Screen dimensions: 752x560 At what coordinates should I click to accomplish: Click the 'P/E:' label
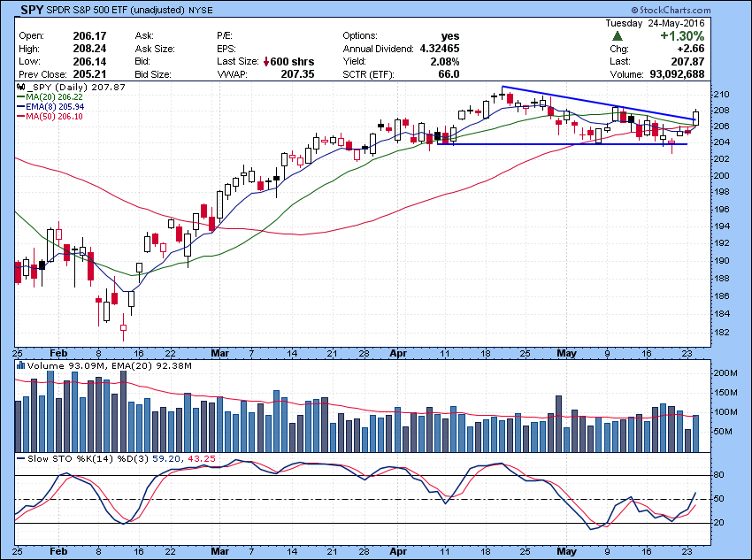pos(225,36)
